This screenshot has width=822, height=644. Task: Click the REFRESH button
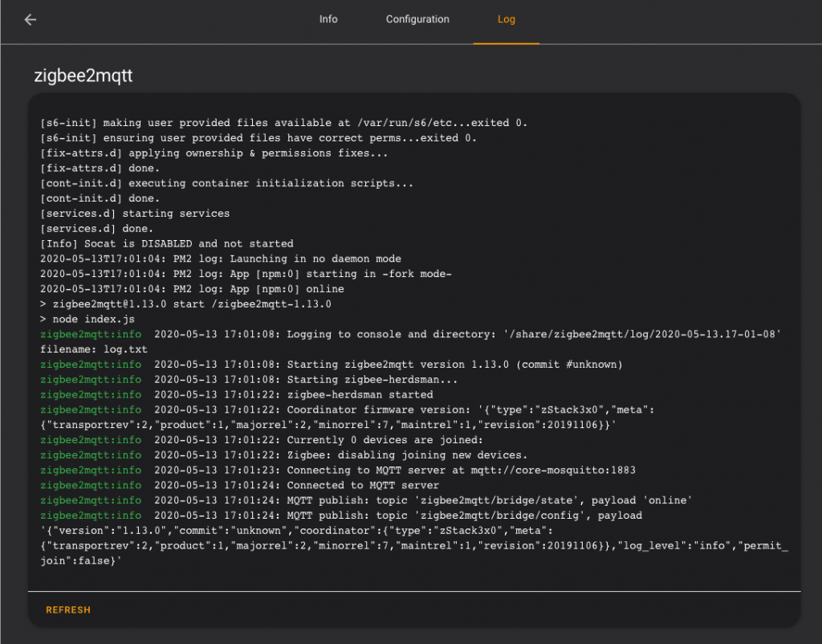coord(68,610)
